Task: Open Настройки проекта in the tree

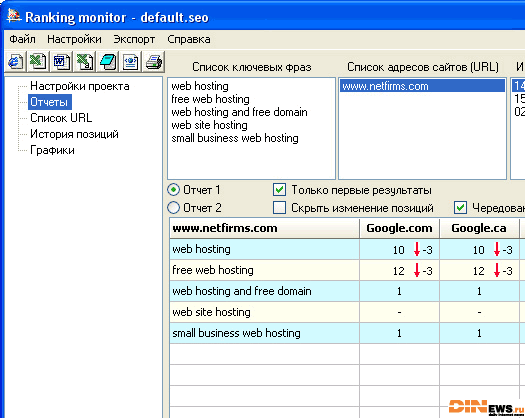Action: click(x=80, y=86)
